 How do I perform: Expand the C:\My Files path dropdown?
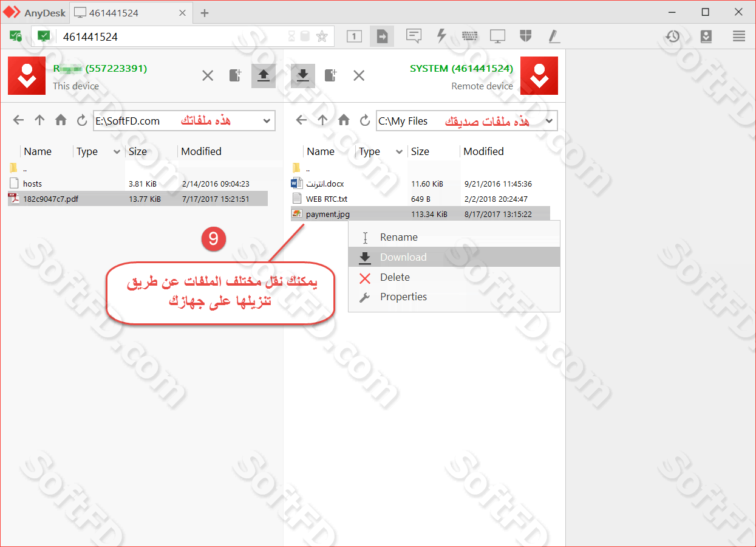[x=549, y=121]
